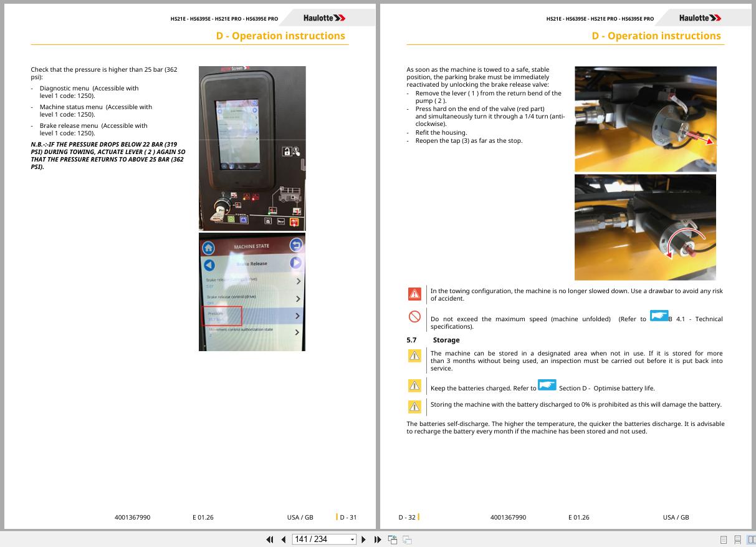Open the page number dropdown arrow
Viewport: 756px width, 547px height.
(x=352, y=540)
